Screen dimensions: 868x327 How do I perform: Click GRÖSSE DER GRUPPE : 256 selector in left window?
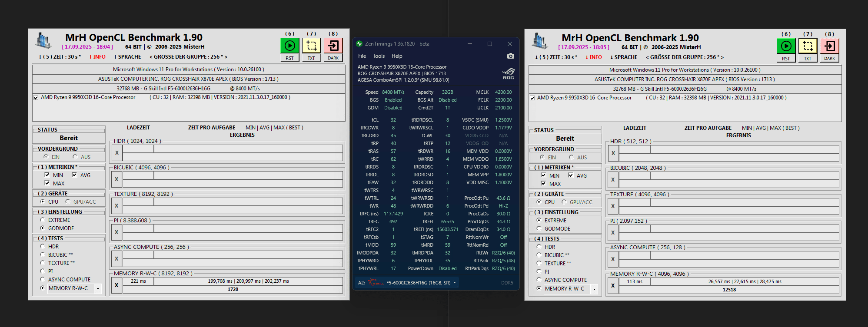tap(188, 57)
